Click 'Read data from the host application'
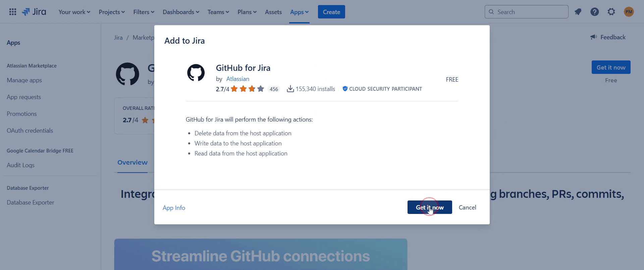Image resolution: width=644 pixels, height=270 pixels. pyautogui.click(x=241, y=153)
